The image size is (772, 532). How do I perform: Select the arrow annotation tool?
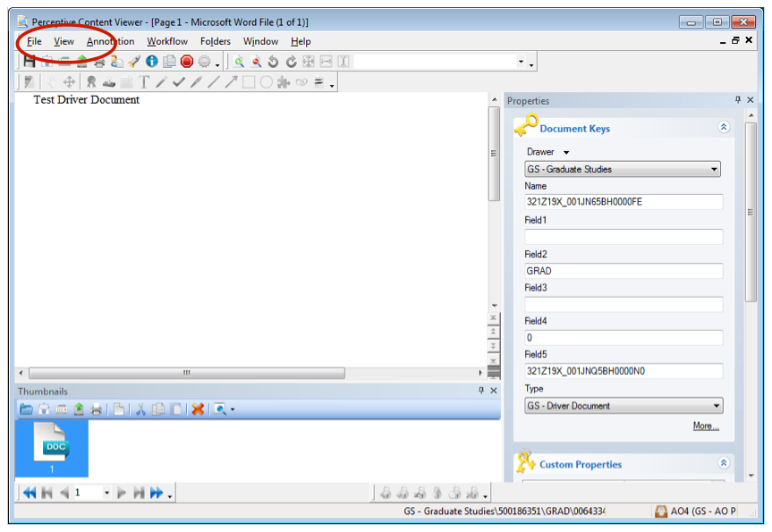[231, 82]
